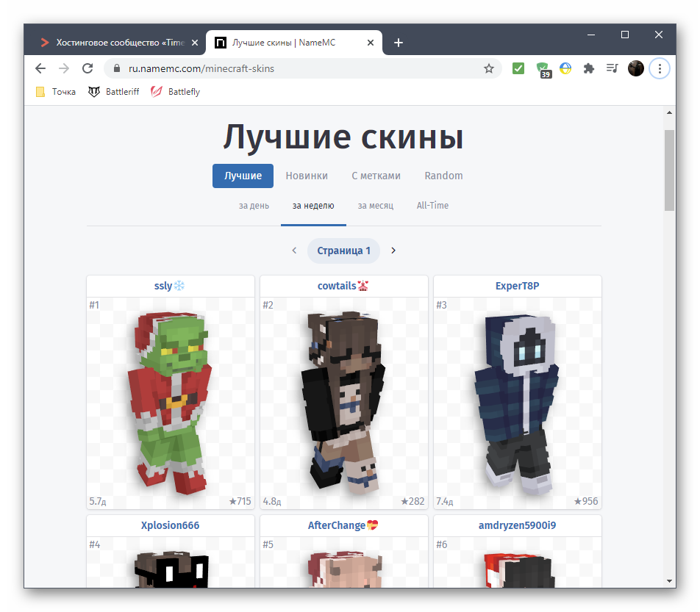
Task: Click the browser back arrow
Action: click(40, 68)
